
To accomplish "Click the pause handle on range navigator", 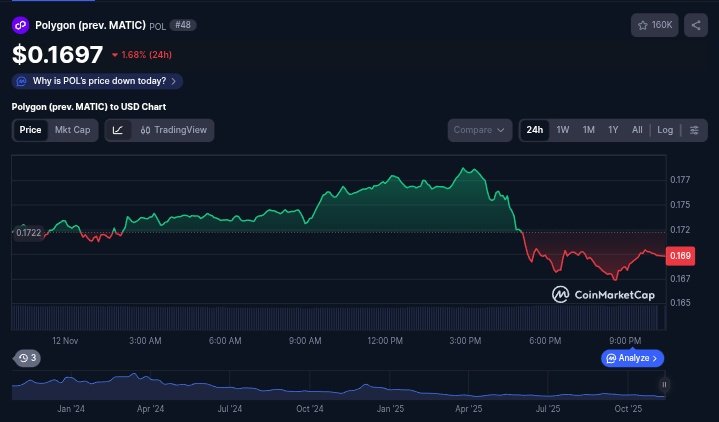I will pos(664,384).
